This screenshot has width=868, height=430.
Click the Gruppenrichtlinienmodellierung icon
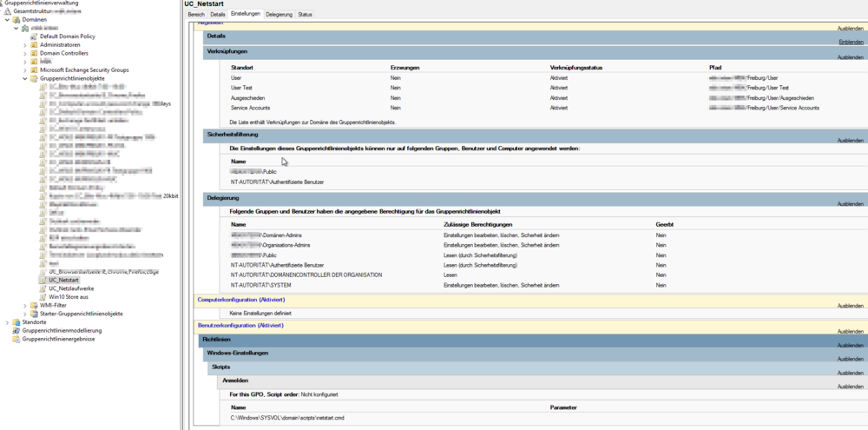coord(16,330)
